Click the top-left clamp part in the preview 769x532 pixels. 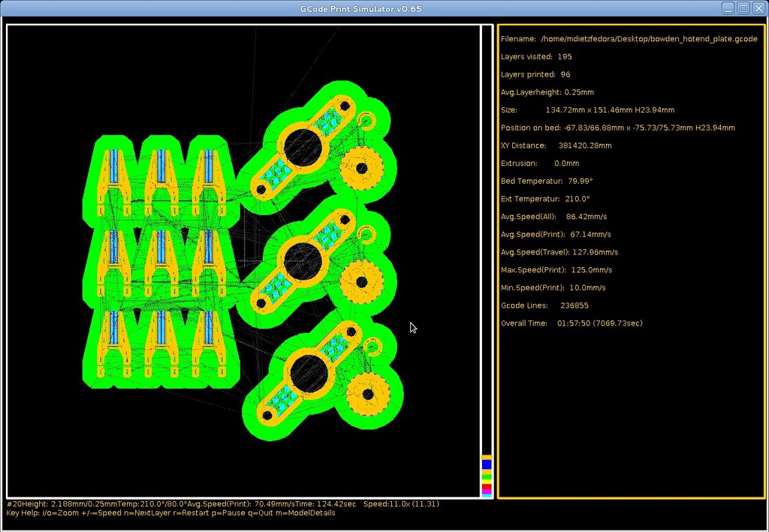tap(112, 176)
